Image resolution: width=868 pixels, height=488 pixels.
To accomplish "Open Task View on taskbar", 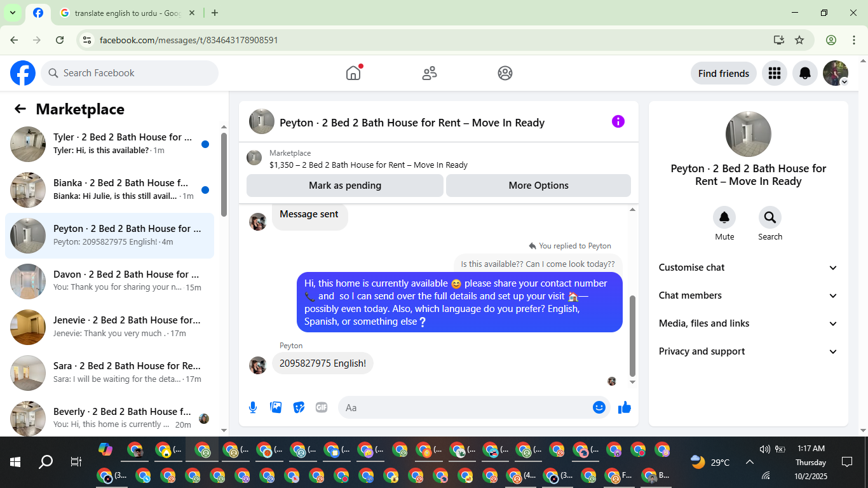I will click(76, 462).
